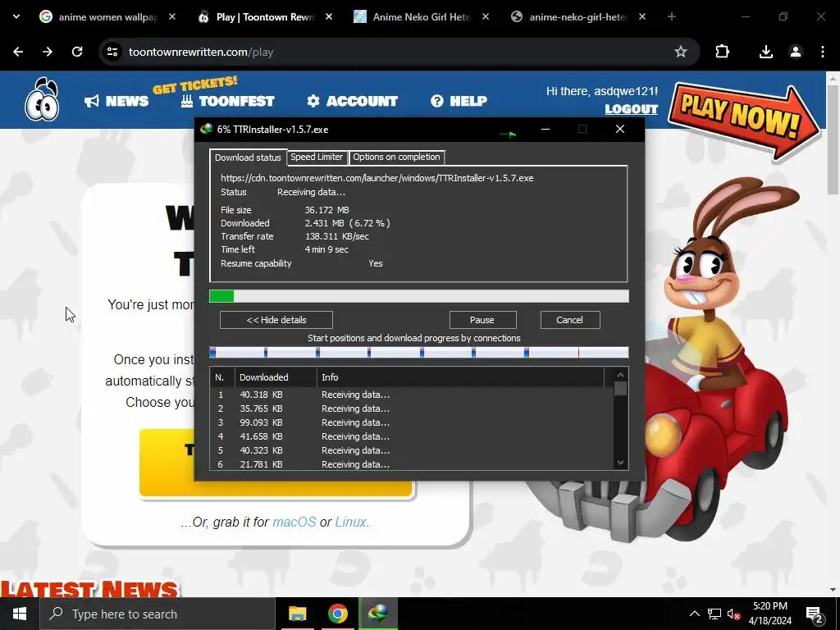Bookmark this page with star icon

(x=680, y=52)
